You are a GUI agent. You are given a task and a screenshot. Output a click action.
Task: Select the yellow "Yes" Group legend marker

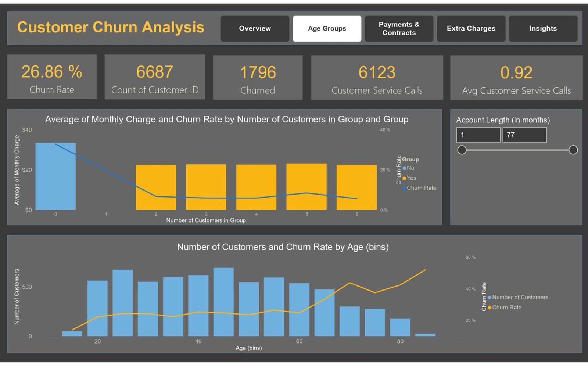pos(404,178)
